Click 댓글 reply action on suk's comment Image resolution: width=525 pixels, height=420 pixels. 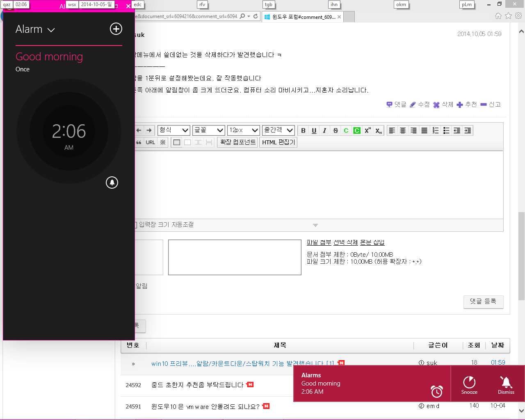tap(396, 105)
